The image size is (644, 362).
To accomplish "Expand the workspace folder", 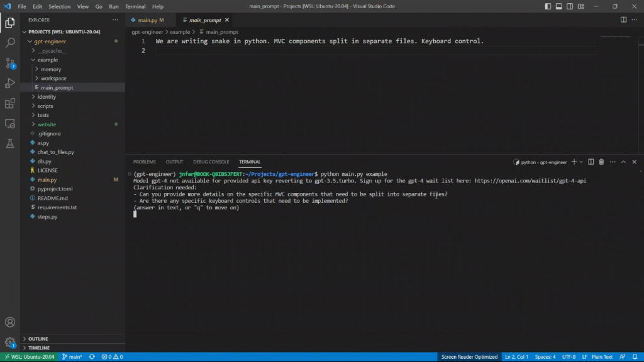I will coord(53,78).
